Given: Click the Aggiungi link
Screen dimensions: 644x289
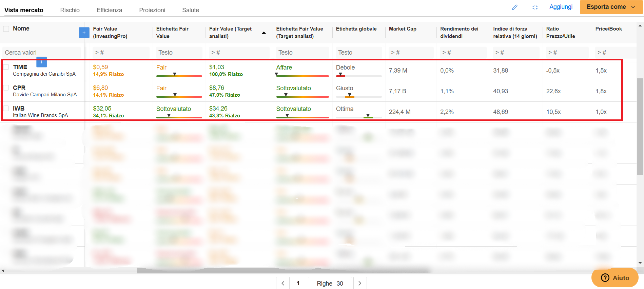Looking at the screenshot, I should coord(561,7).
